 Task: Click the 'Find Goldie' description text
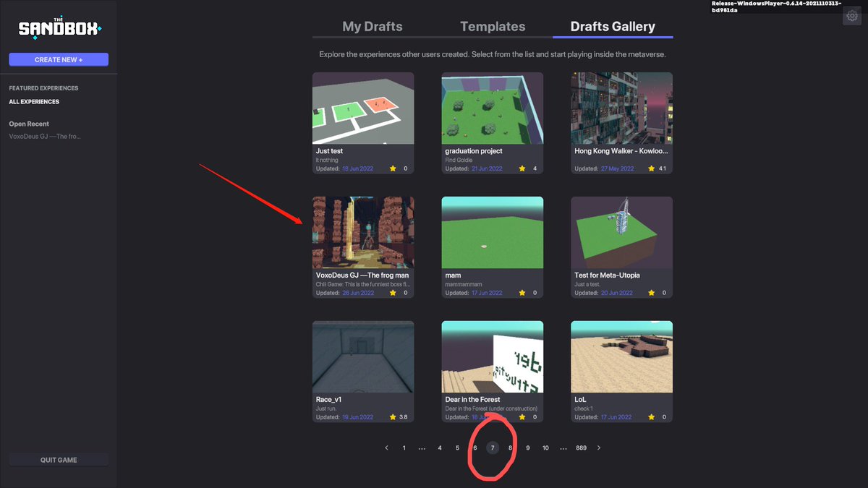click(x=457, y=160)
